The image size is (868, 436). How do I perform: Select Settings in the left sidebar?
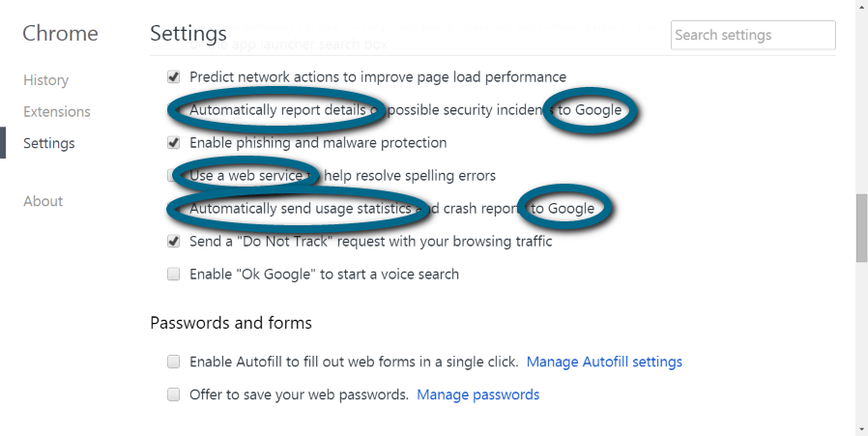48,143
